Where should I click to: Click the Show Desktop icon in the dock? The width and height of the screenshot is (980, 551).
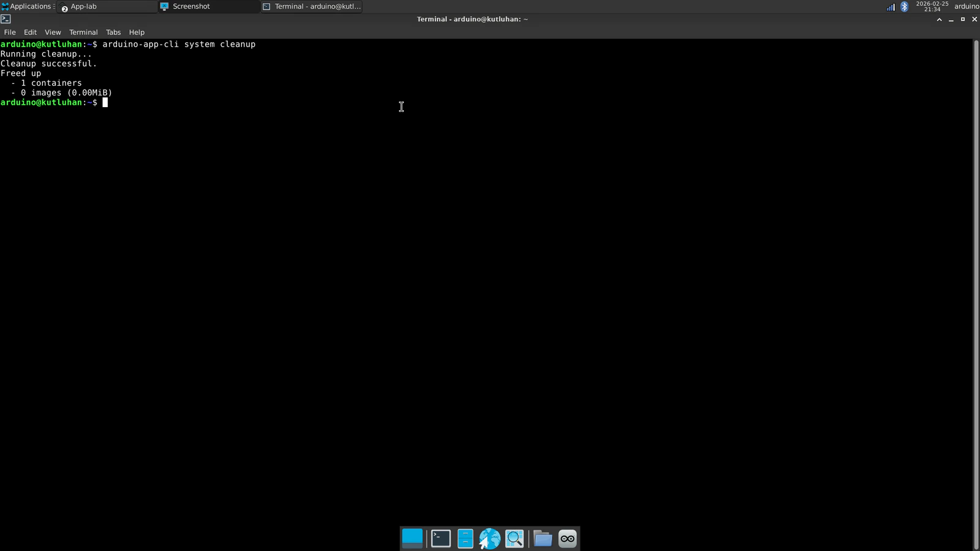(x=412, y=538)
